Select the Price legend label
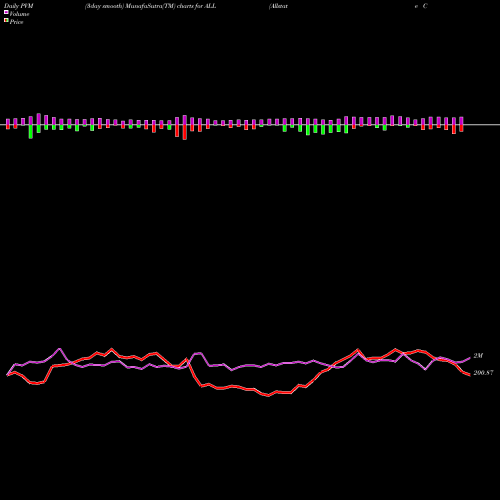500x500 pixels. pos(16,22)
